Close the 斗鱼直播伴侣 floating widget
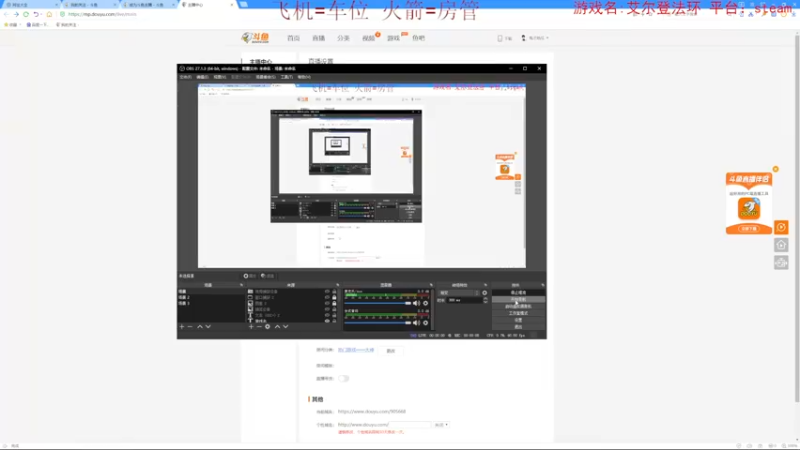 776,169
